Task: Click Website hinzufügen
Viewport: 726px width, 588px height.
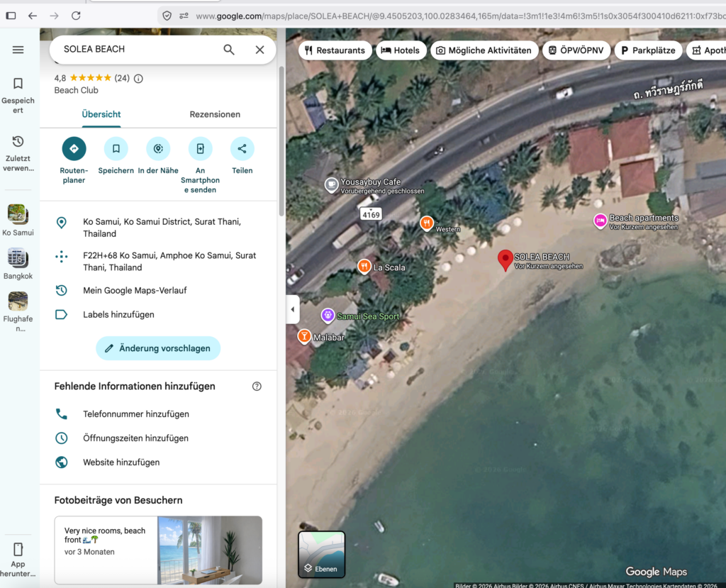Action: [x=158, y=462]
